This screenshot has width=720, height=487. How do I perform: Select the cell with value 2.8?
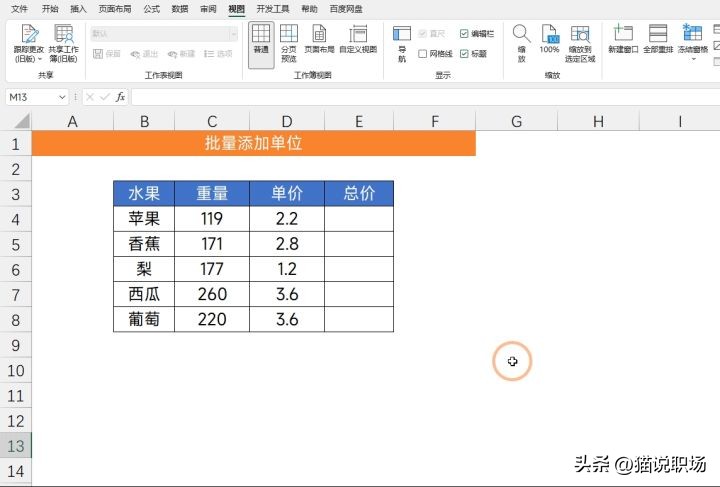(287, 244)
